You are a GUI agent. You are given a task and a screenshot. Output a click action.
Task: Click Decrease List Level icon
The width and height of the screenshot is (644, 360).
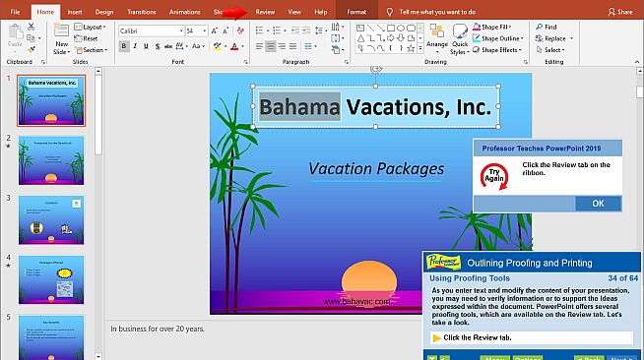pyautogui.click(x=294, y=30)
